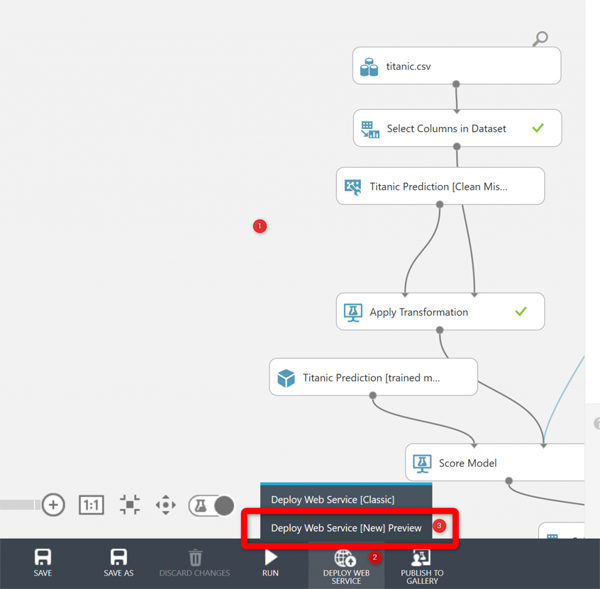The image size is (600, 589).
Task: Click the fit-to-screen zoom icon
Action: click(130, 505)
